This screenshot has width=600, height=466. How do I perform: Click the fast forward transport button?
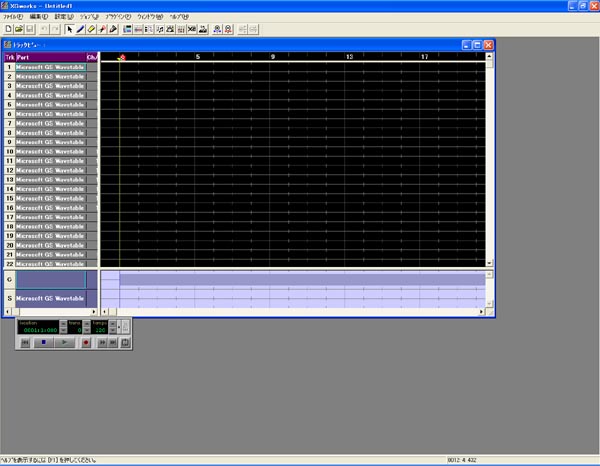click(x=102, y=342)
